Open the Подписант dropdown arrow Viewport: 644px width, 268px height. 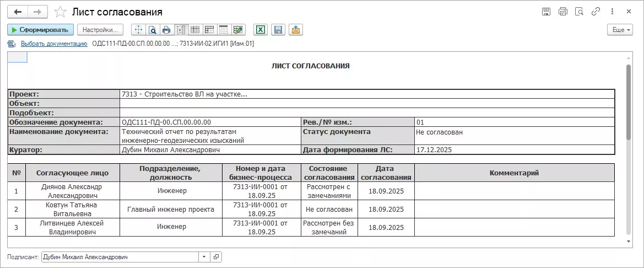click(204, 257)
